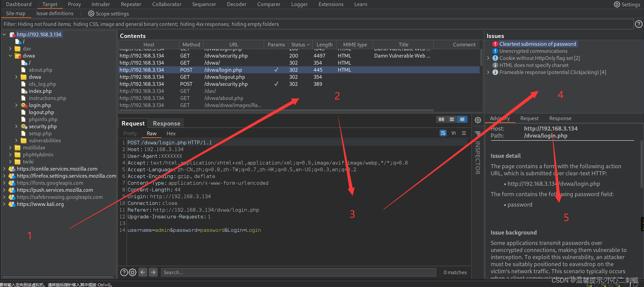Click the vertical INSPECTOR label
Viewport: 644px width, 287px height.
click(478, 157)
